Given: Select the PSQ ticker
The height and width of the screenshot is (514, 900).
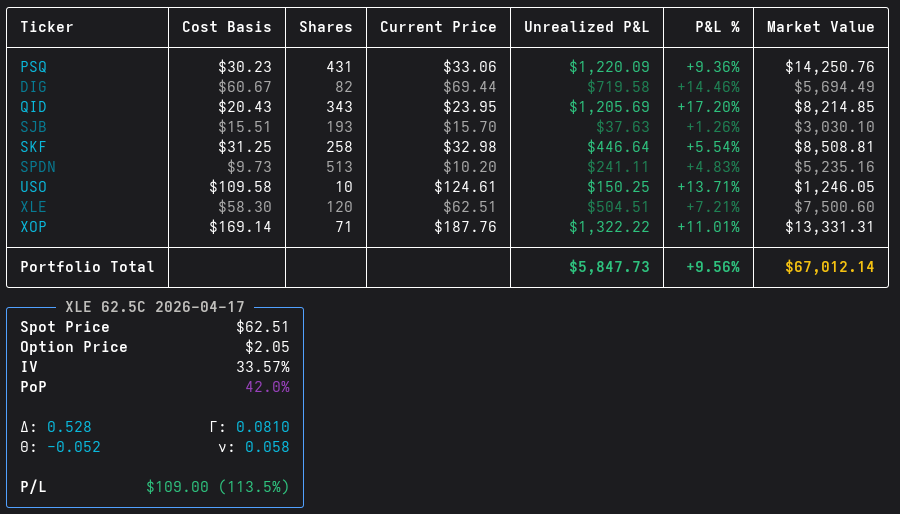Looking at the screenshot, I should pos(33,67).
